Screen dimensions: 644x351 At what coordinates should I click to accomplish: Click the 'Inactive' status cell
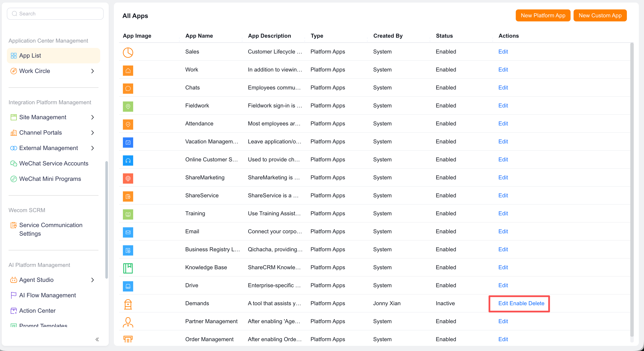[x=445, y=303]
